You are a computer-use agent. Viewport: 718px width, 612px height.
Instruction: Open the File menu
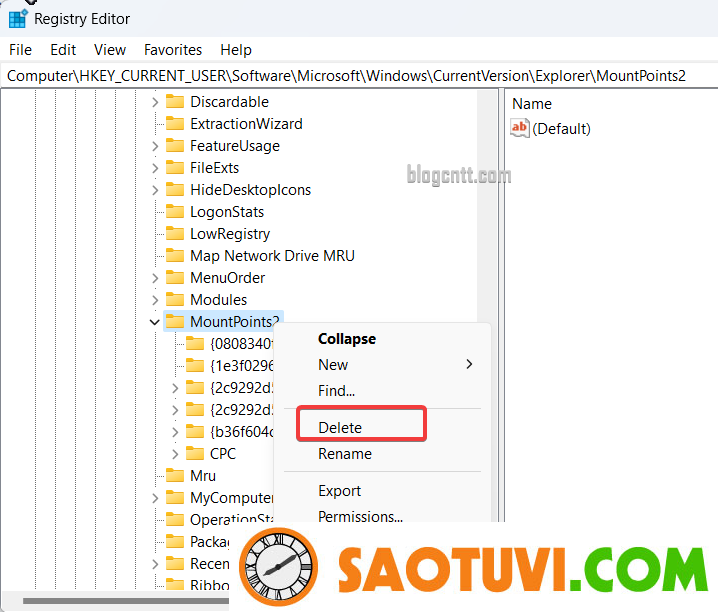click(x=20, y=49)
